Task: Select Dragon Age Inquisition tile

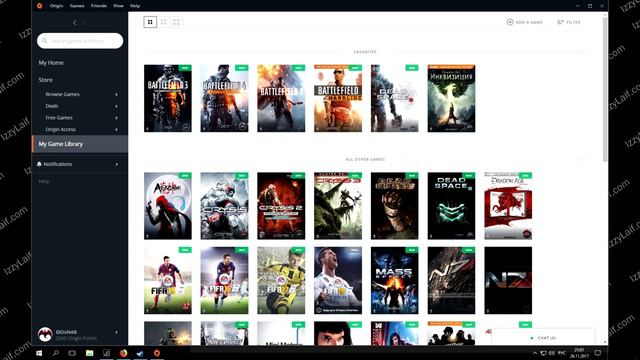Action: click(451, 98)
